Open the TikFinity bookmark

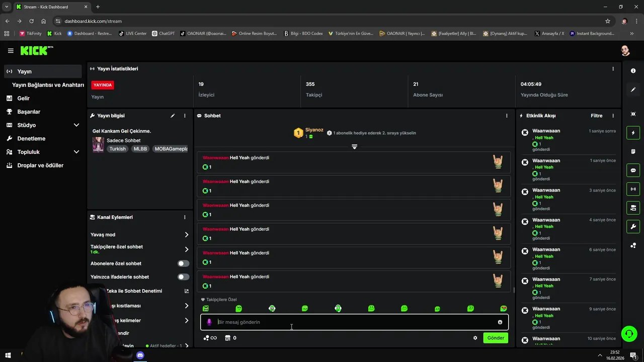click(x=30, y=34)
